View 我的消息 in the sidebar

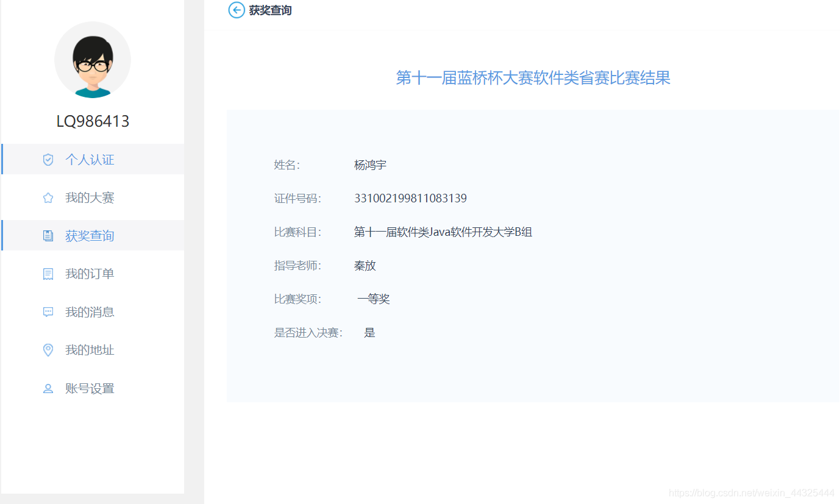(x=93, y=311)
